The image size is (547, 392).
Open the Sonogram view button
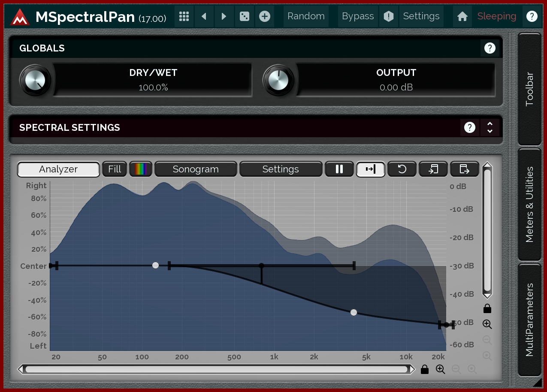[x=196, y=169]
